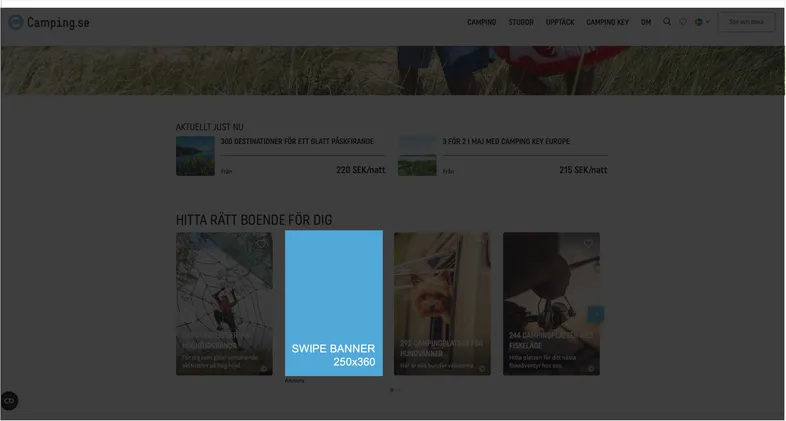Select the second carousel pagination dot
786x421 pixels.
pyautogui.click(x=399, y=390)
